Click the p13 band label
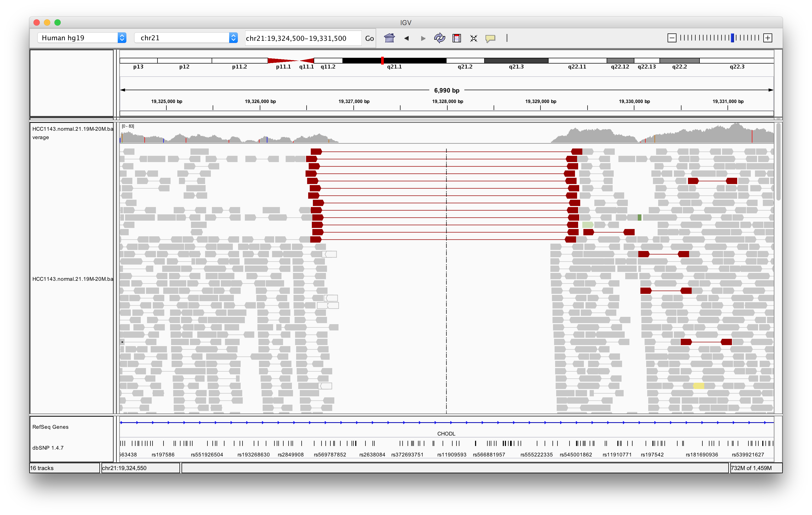Image resolution: width=812 pixels, height=515 pixels. click(x=138, y=67)
